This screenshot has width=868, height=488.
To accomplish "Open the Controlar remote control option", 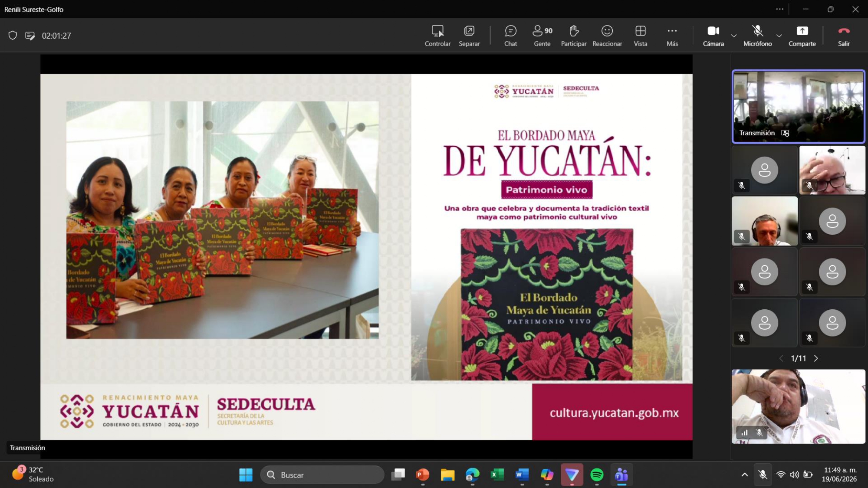I will point(437,36).
